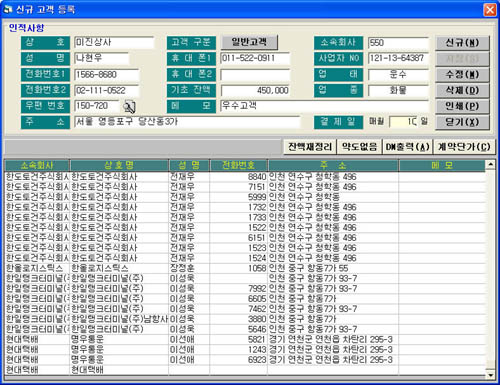This screenshot has height=385, width=500.
Task: Click the empty 휴대폰2 input field
Action: point(255,74)
